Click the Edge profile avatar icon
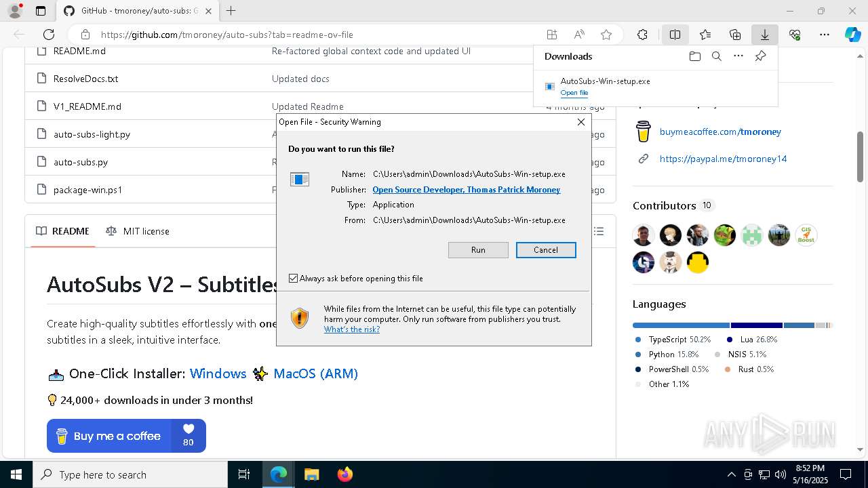Viewport: 868px width, 488px height. click(15, 11)
